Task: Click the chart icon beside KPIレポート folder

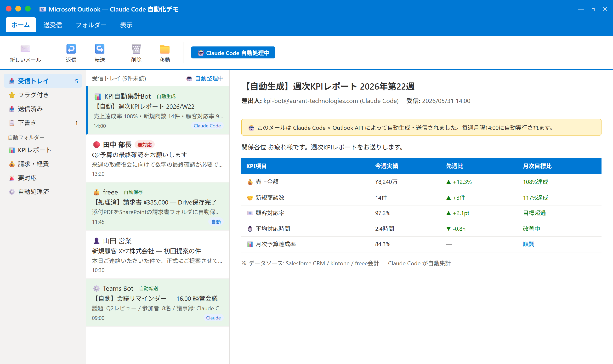Action: click(x=12, y=150)
